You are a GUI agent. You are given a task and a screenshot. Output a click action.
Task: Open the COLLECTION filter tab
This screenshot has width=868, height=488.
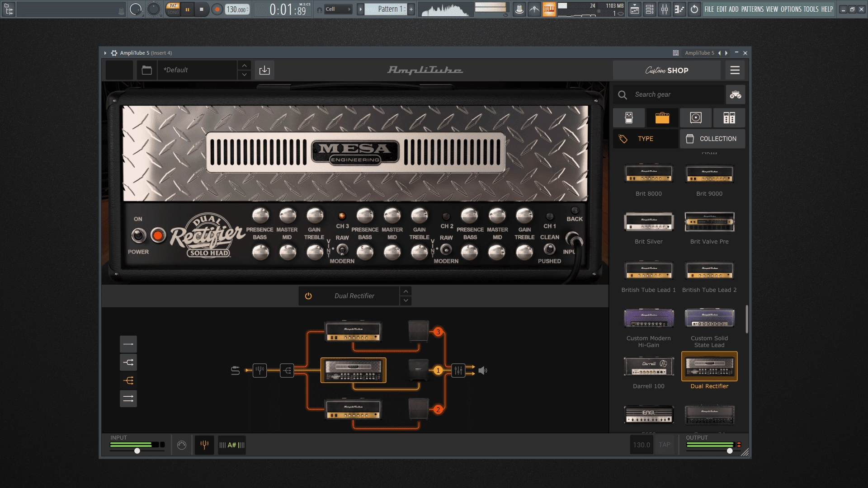[712, 139]
